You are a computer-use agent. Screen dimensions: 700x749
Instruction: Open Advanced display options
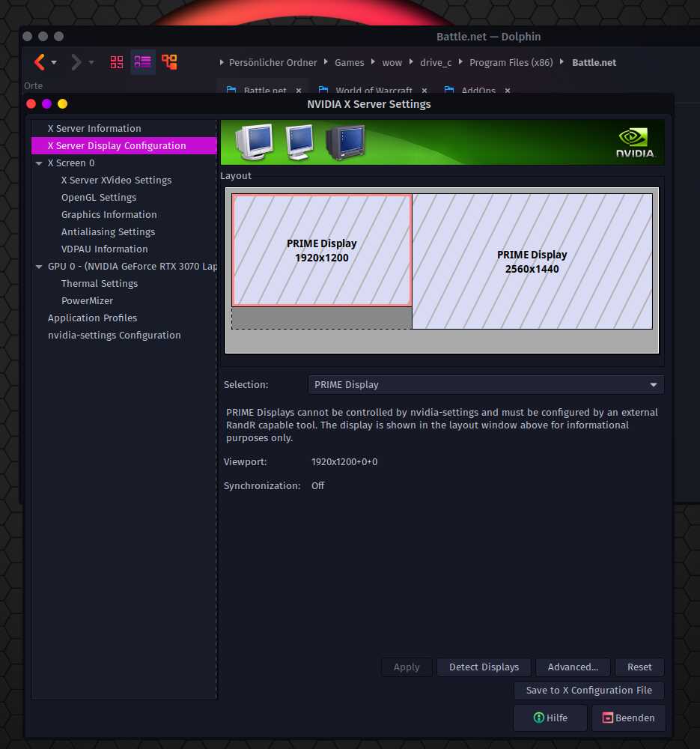[x=573, y=667]
